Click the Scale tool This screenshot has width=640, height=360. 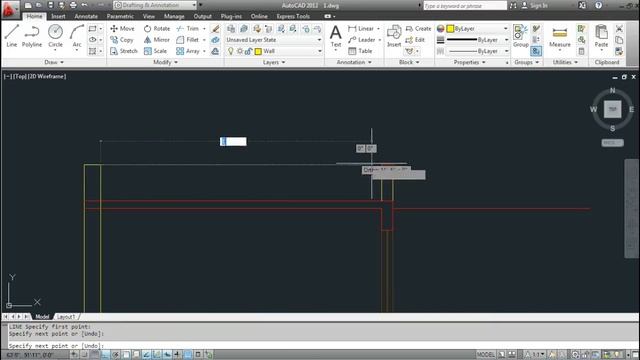click(156, 51)
